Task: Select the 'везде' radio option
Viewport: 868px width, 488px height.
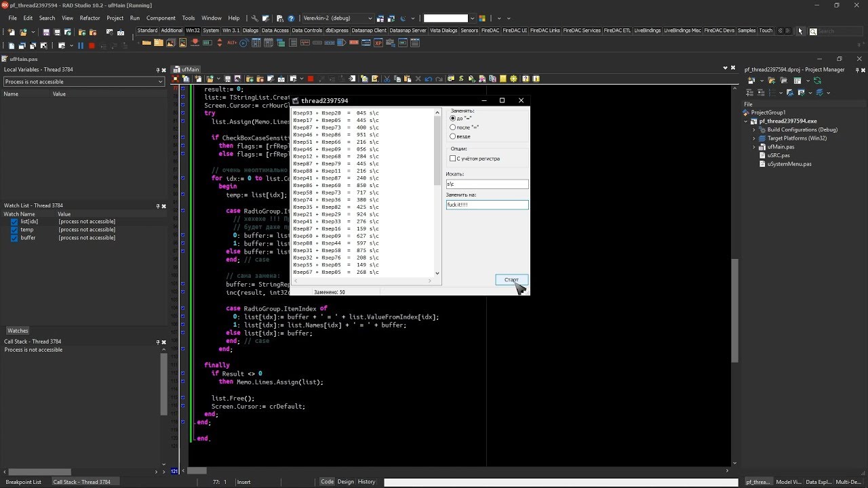Action: click(x=453, y=136)
